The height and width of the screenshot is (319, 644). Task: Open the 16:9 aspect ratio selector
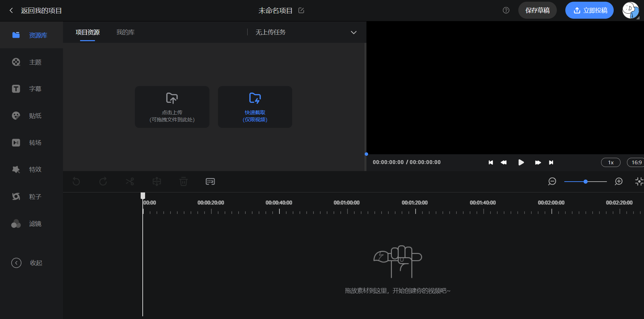tap(636, 163)
